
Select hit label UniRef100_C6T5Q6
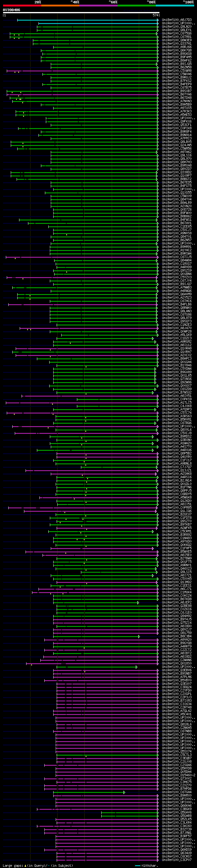[x=177, y=33]
